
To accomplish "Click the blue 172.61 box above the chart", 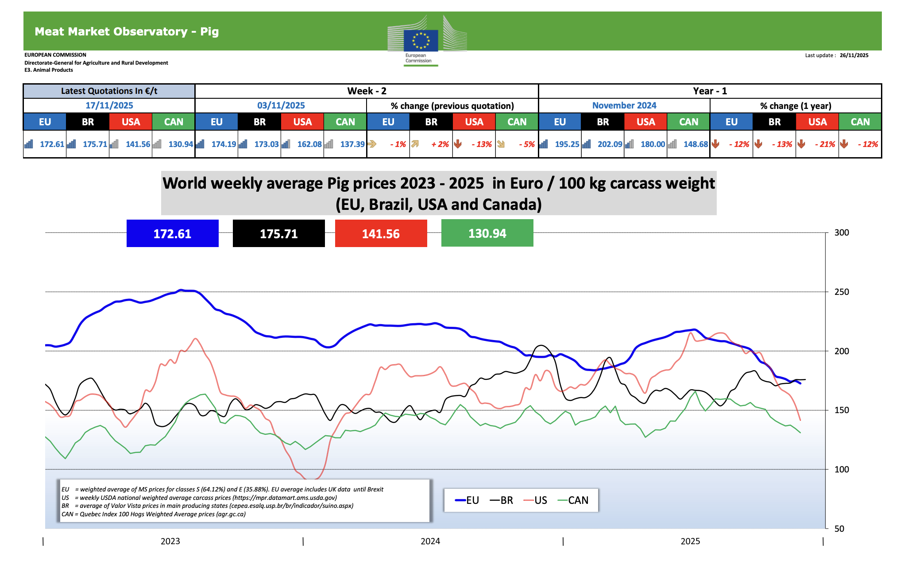I will click(172, 233).
